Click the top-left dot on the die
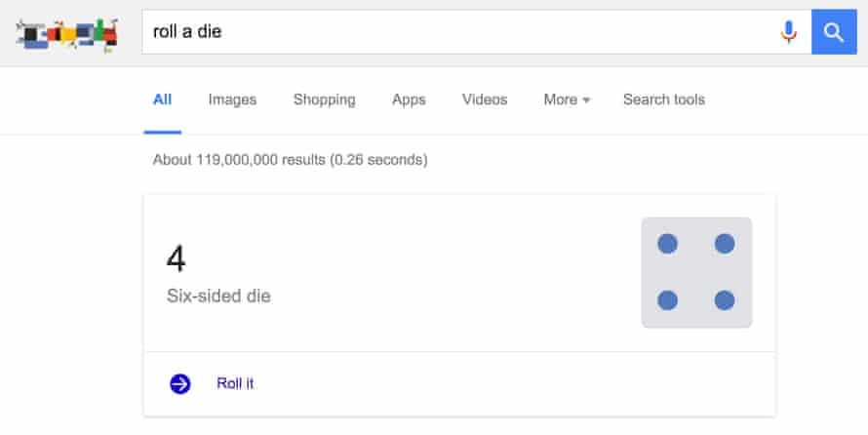Screen dimensions: 868x435 pos(668,244)
